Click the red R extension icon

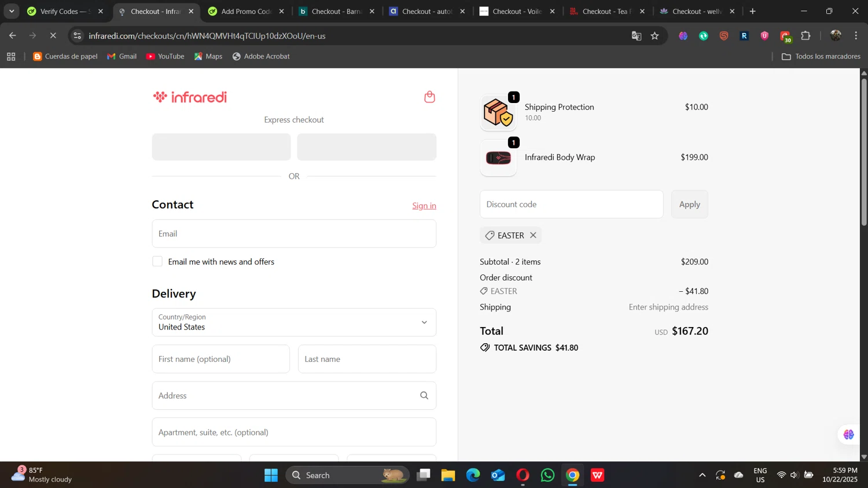(744, 36)
